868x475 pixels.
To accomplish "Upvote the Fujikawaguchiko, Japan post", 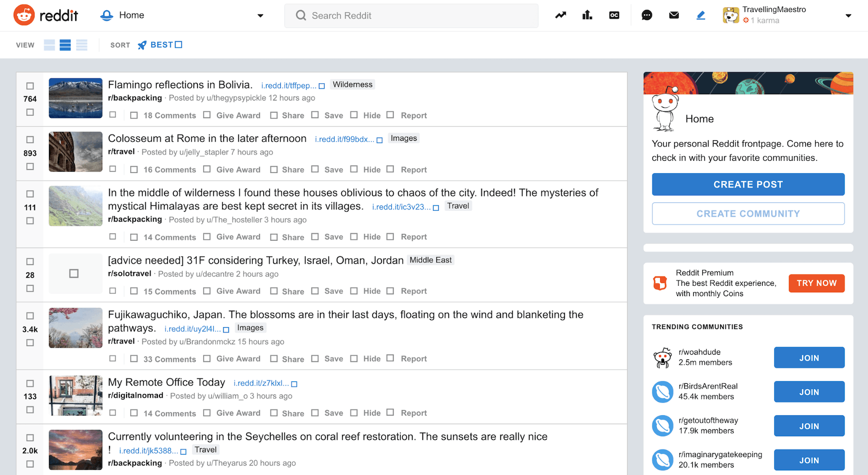I will [30, 316].
